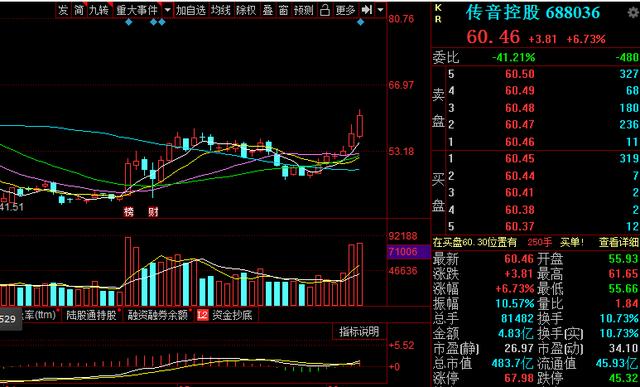Click the 榜 marker on chart
The width and height of the screenshot is (640, 387).
pos(129,211)
